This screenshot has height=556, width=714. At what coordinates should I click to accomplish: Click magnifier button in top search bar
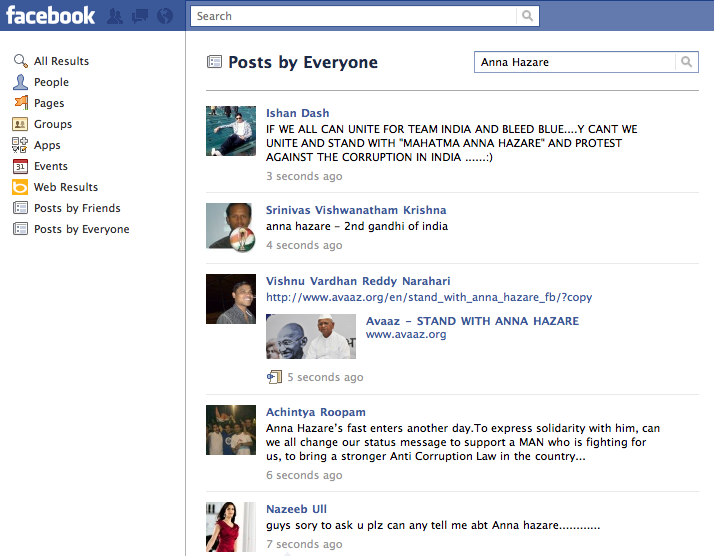(527, 16)
